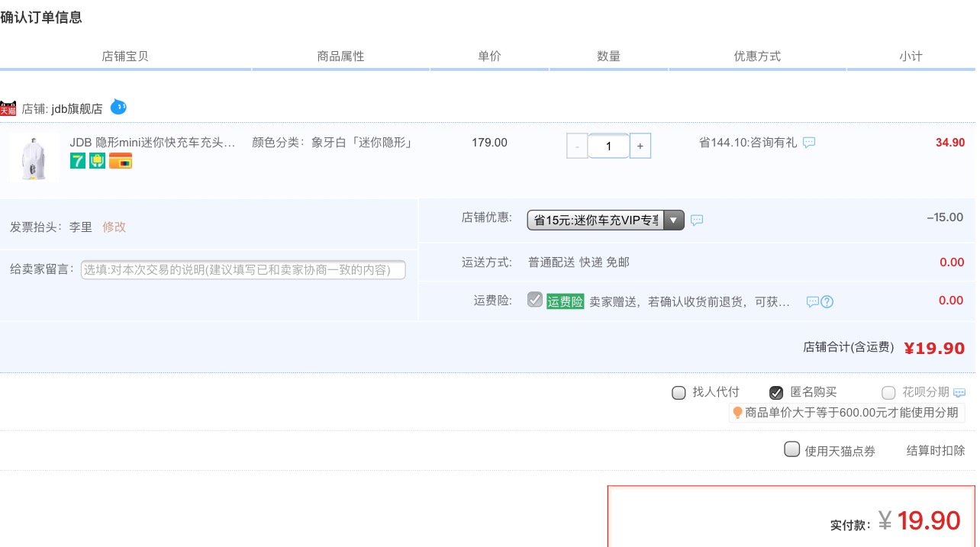Enable the 使用天猫点券 checkbox

792,449
